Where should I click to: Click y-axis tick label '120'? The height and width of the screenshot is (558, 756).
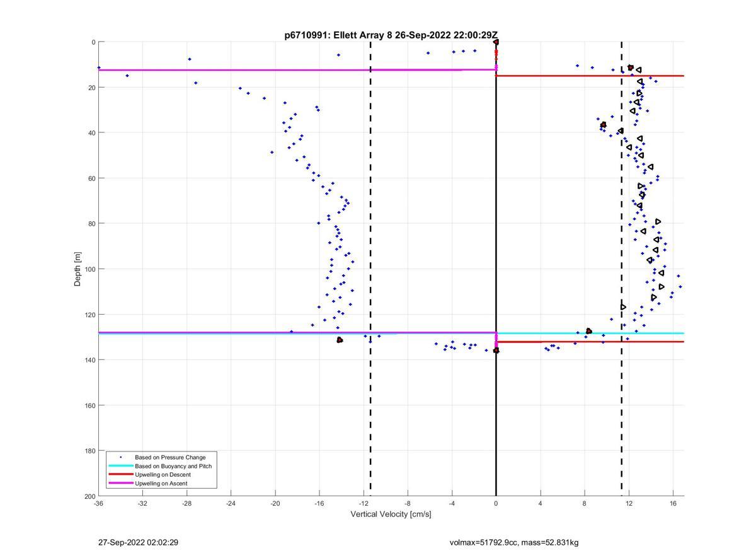(x=89, y=315)
